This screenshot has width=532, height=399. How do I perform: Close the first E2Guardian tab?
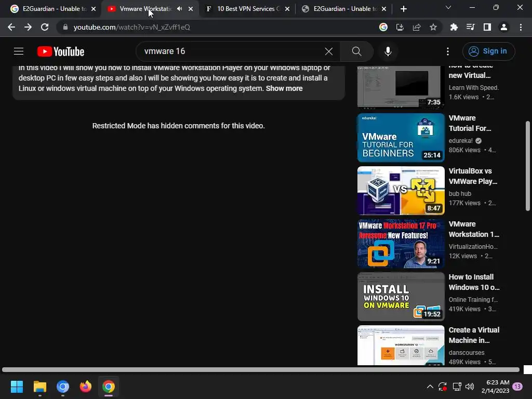coord(94,9)
